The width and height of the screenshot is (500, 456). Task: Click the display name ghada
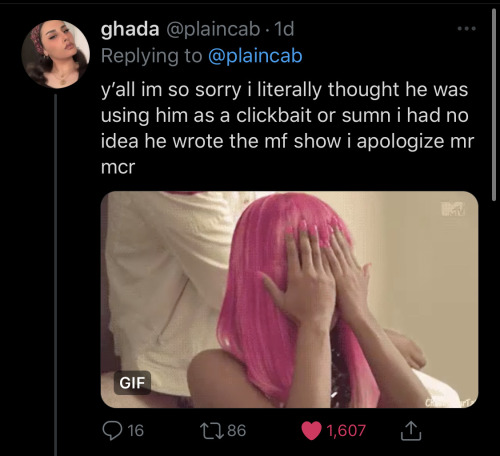(x=130, y=29)
